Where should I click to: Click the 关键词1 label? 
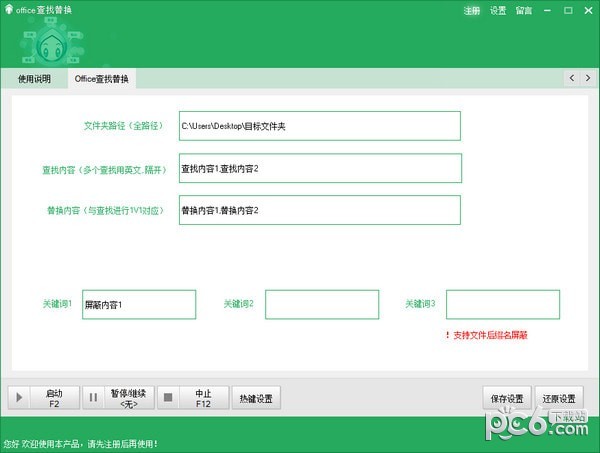click(57, 304)
